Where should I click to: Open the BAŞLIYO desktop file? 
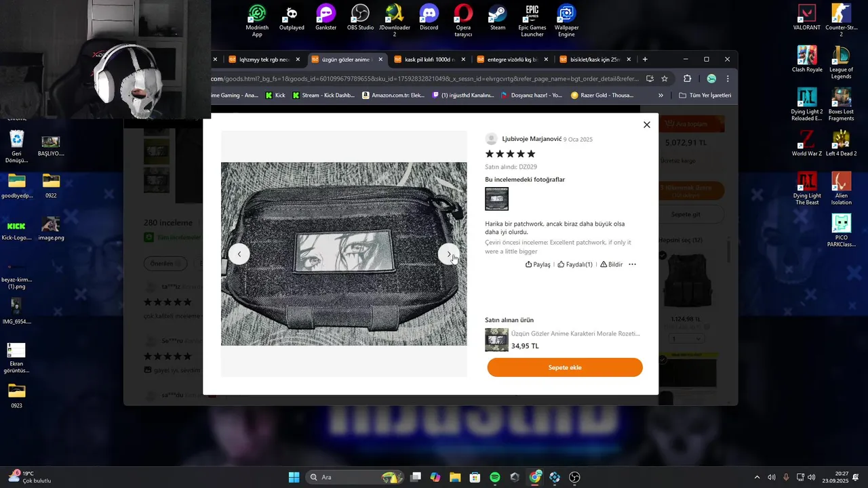coord(51,145)
